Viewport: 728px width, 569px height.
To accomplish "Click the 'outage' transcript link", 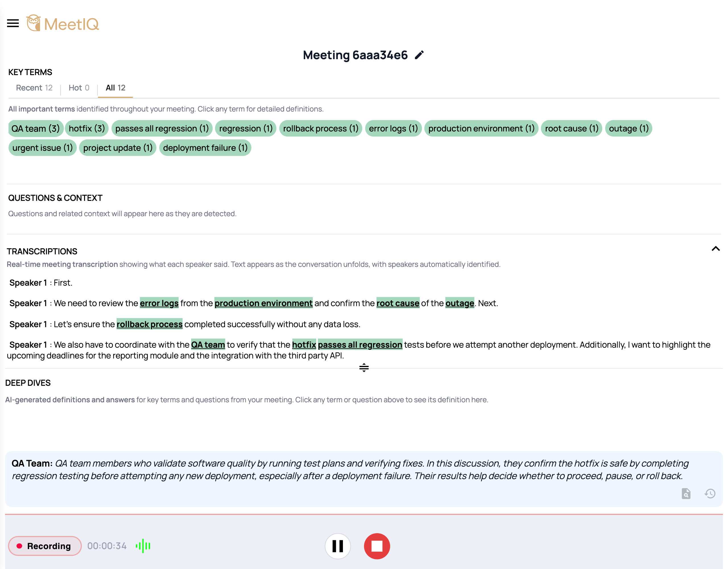I will 460,303.
